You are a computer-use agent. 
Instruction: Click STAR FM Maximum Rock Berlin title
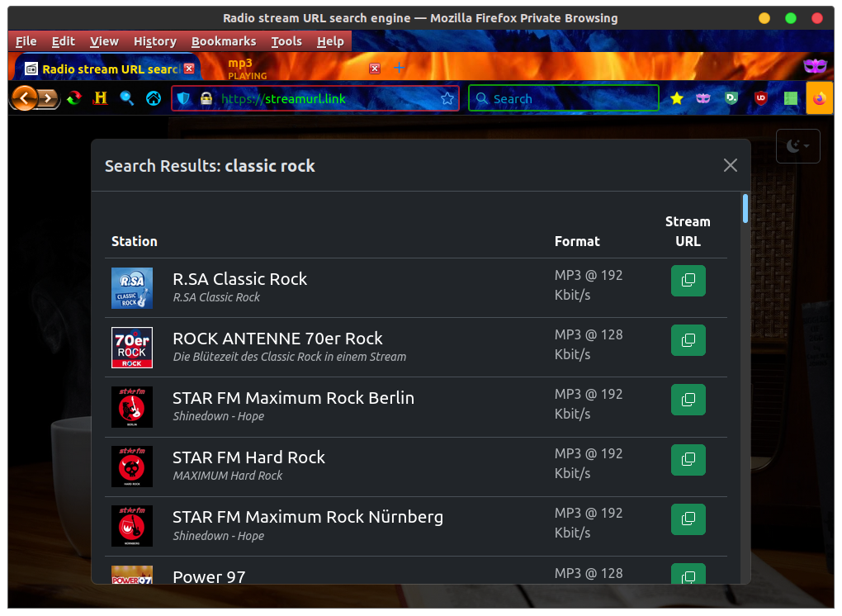coord(293,398)
